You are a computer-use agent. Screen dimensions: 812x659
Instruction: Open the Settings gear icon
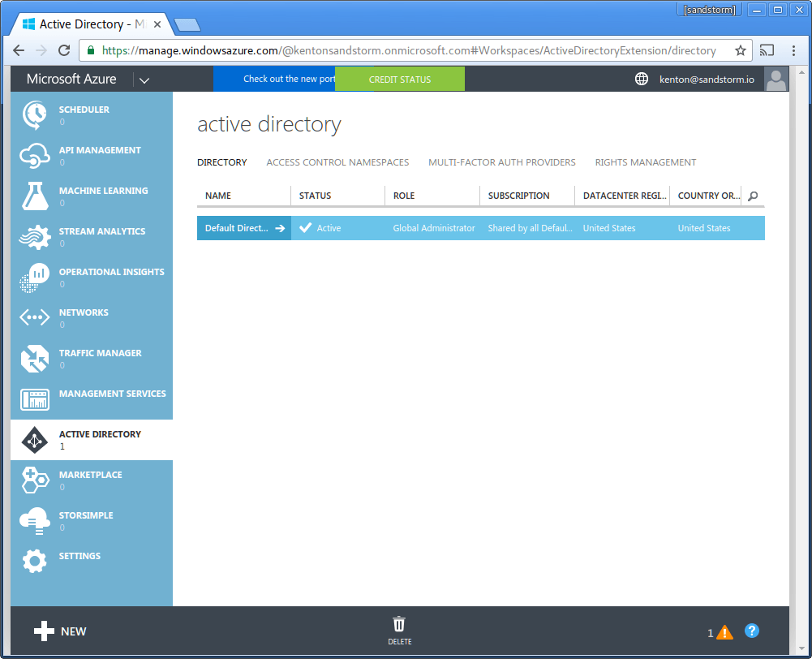click(35, 561)
